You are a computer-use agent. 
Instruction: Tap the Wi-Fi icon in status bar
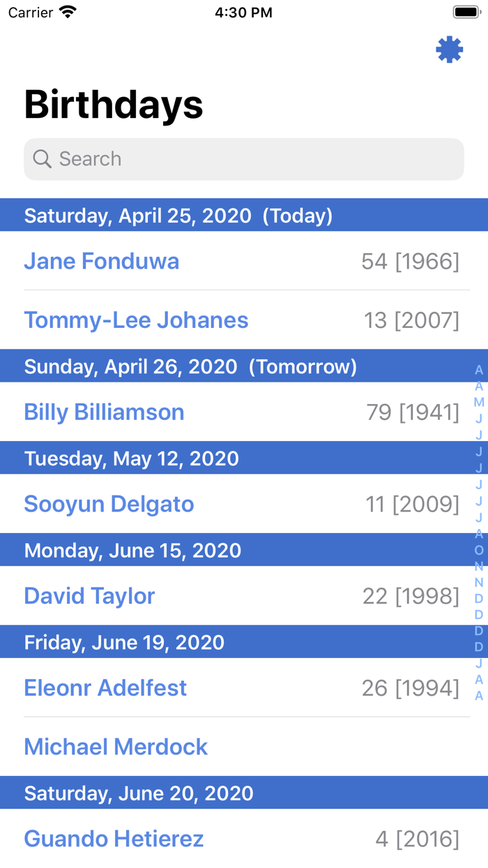tap(66, 11)
